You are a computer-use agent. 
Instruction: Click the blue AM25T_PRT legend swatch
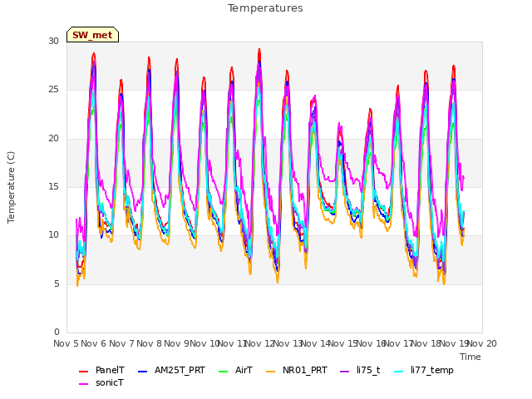point(142,371)
